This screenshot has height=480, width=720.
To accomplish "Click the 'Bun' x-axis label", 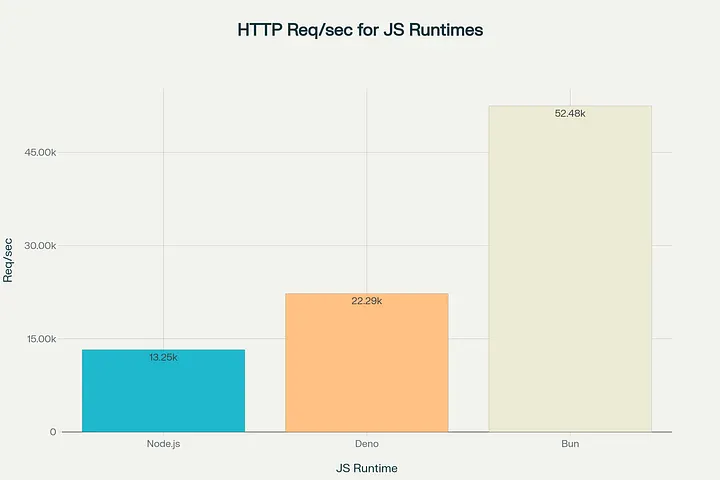I will [570, 444].
